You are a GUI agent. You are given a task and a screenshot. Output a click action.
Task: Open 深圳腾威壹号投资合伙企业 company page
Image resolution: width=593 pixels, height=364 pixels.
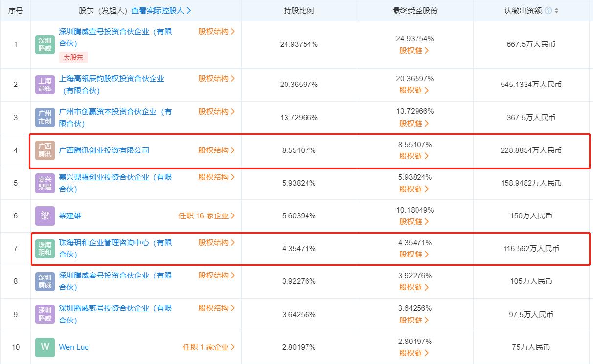115,38
